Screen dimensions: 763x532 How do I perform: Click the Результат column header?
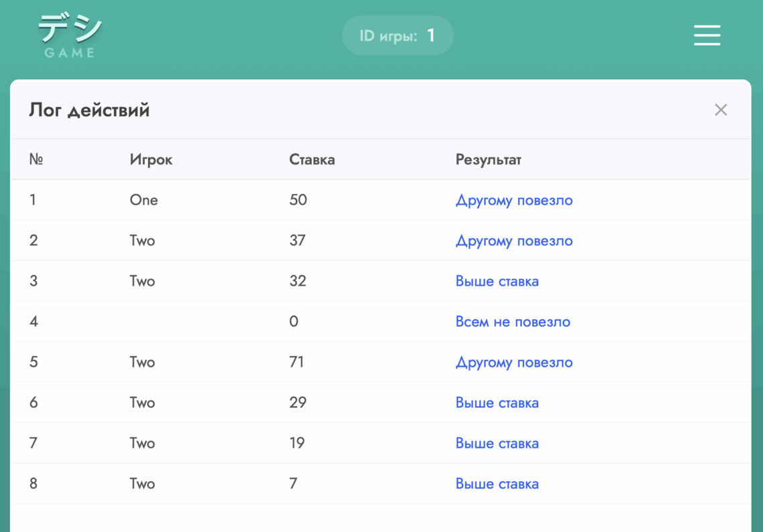point(488,160)
